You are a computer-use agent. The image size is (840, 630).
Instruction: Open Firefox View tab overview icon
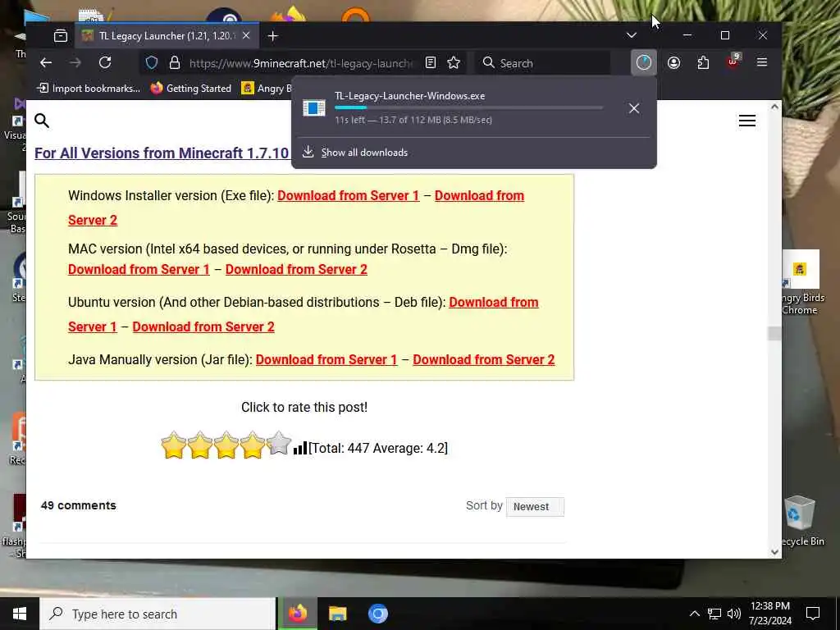61,36
